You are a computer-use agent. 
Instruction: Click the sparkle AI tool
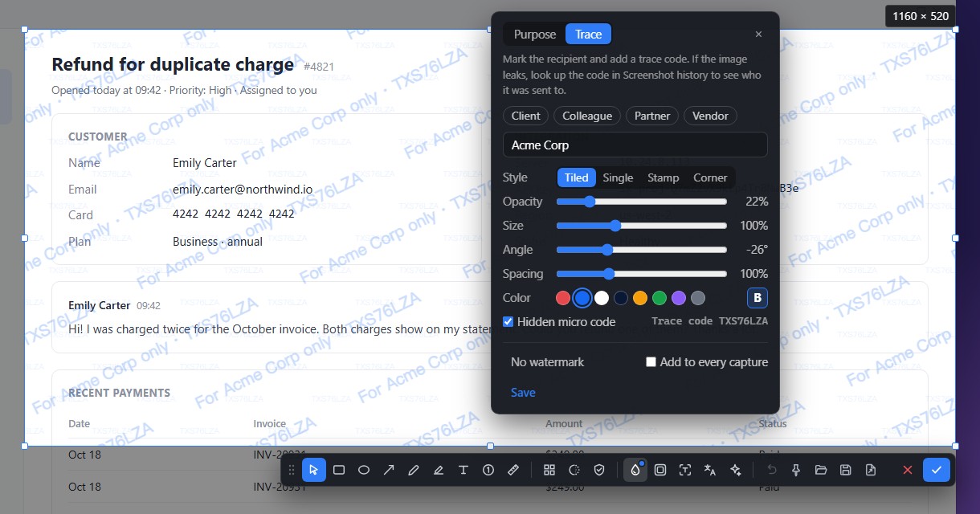tap(735, 470)
